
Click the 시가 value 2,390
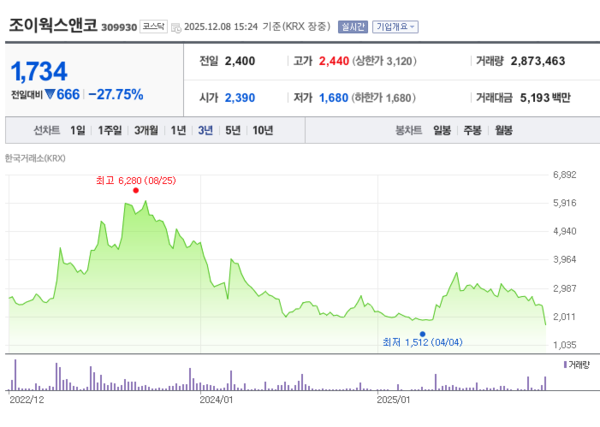point(240,98)
